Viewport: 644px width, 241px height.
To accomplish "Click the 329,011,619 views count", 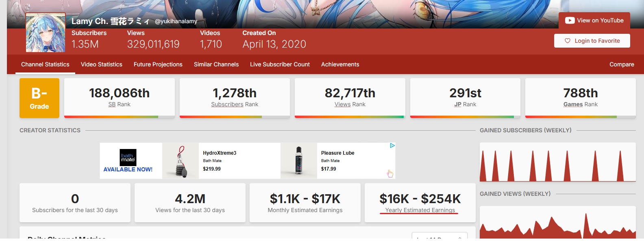I will [153, 44].
